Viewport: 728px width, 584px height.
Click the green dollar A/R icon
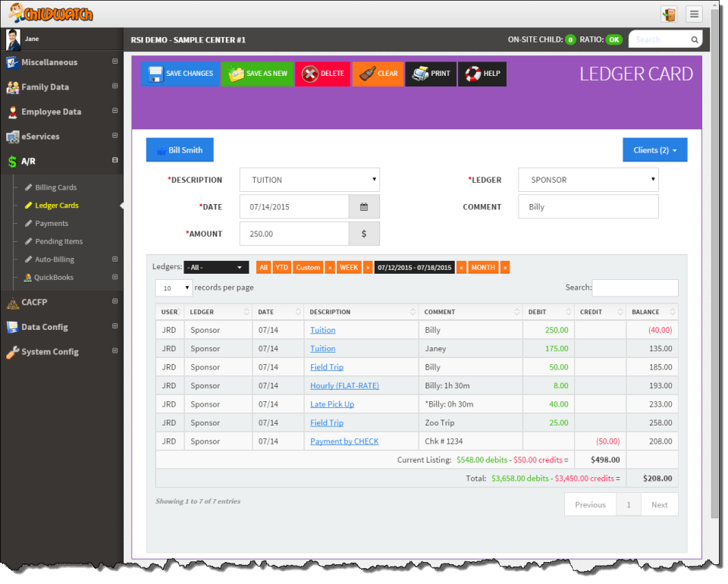(12, 162)
